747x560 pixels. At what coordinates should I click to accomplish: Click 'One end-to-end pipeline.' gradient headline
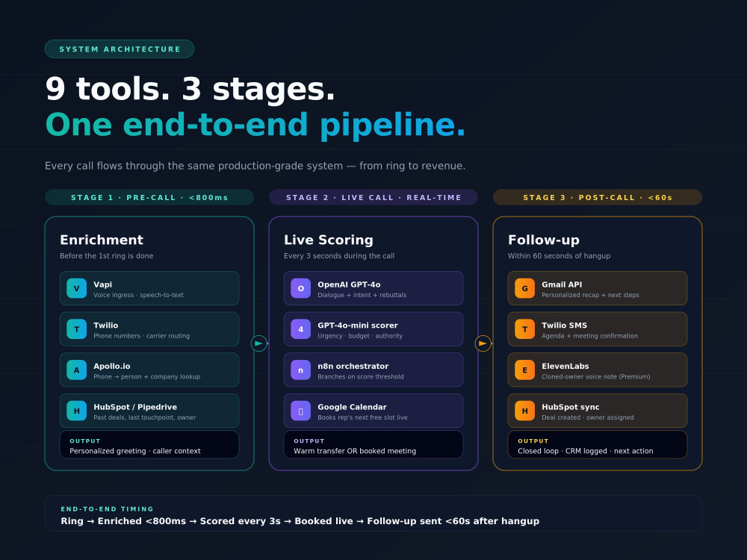click(x=255, y=125)
